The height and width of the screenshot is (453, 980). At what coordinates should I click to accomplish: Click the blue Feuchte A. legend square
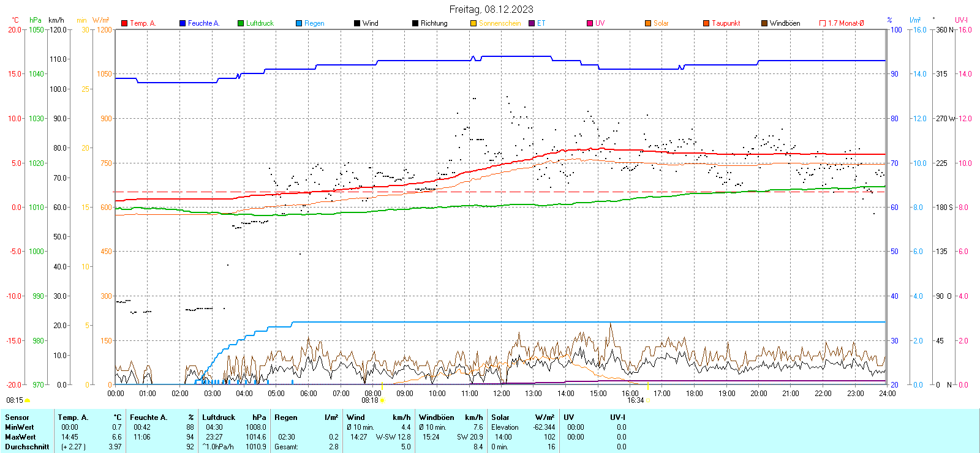coord(183,23)
